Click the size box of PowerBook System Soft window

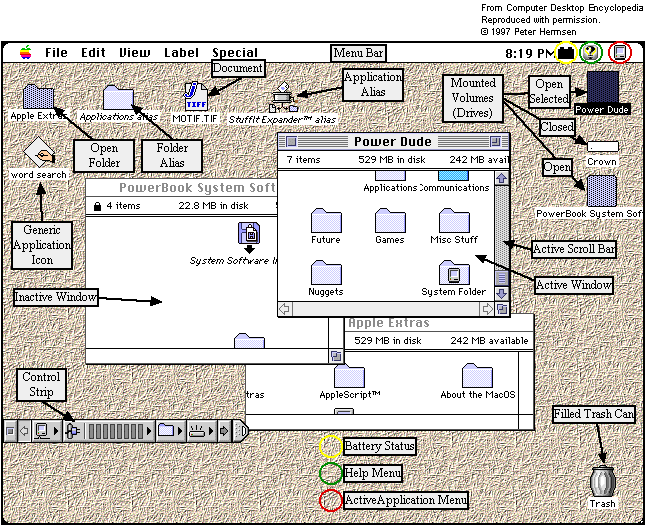336,356
